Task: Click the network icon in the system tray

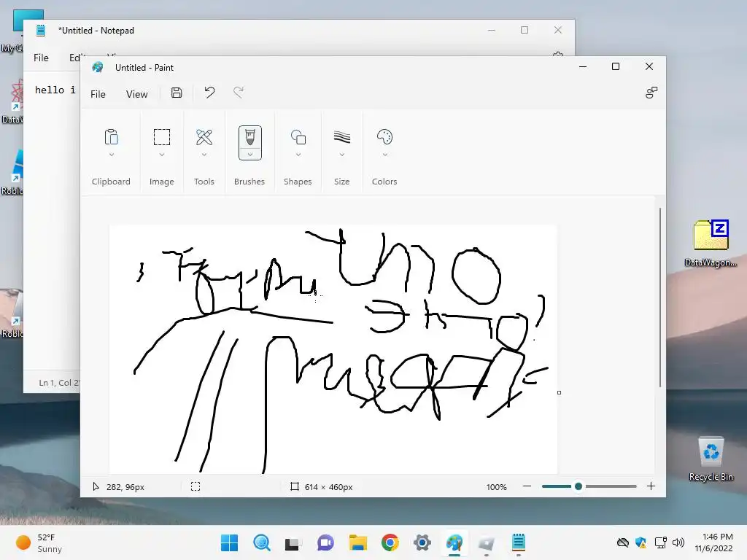Action: click(660, 542)
